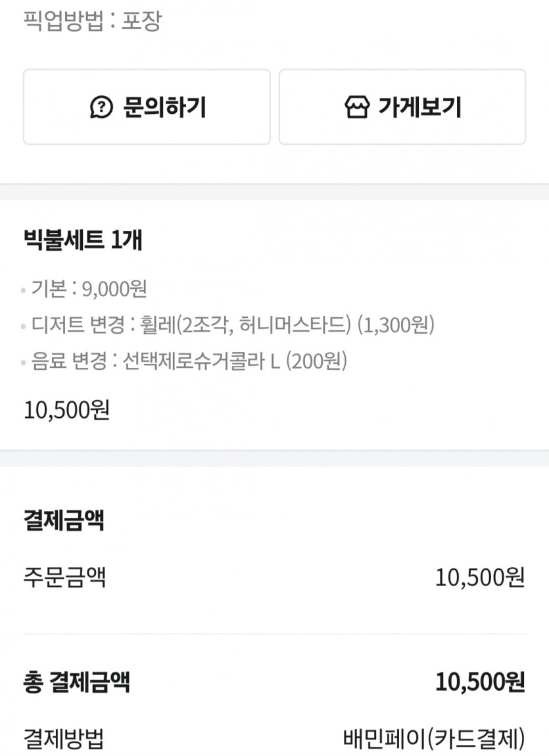Select the 10,500원 value beside 주문금액

point(479,578)
